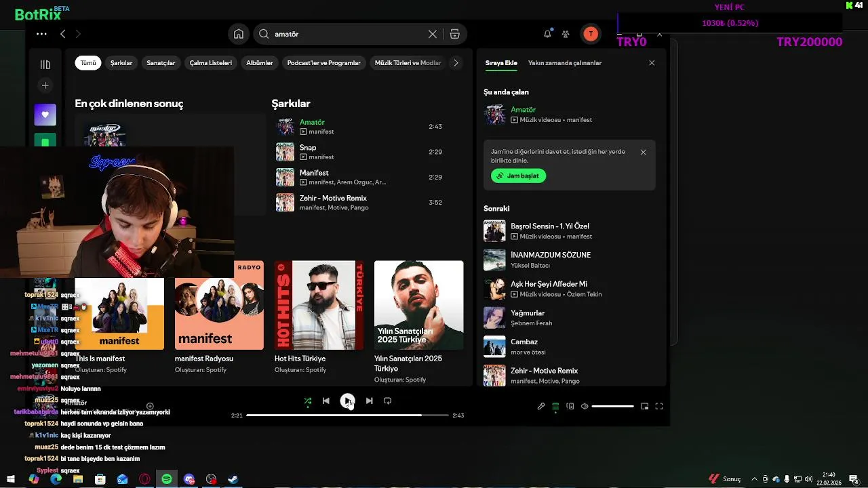Open the lyrics microphone icon
The width and height of the screenshot is (868, 488).
click(541, 407)
